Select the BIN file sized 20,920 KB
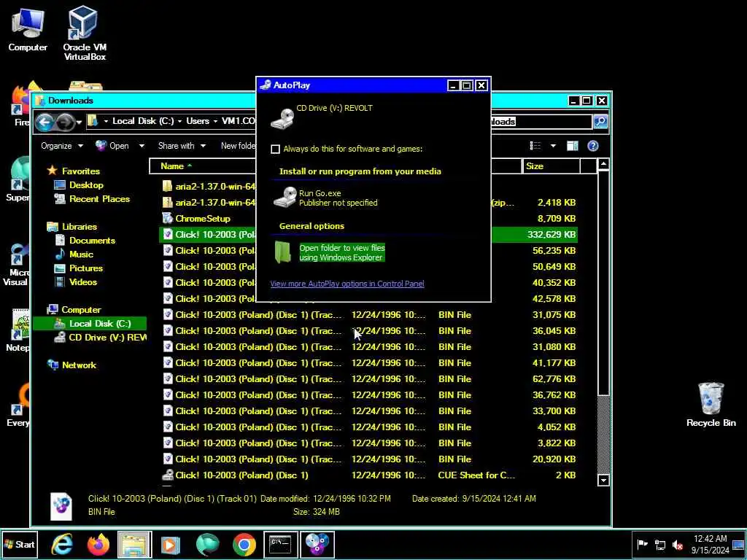Image resolution: width=747 pixels, height=560 pixels. click(368, 459)
